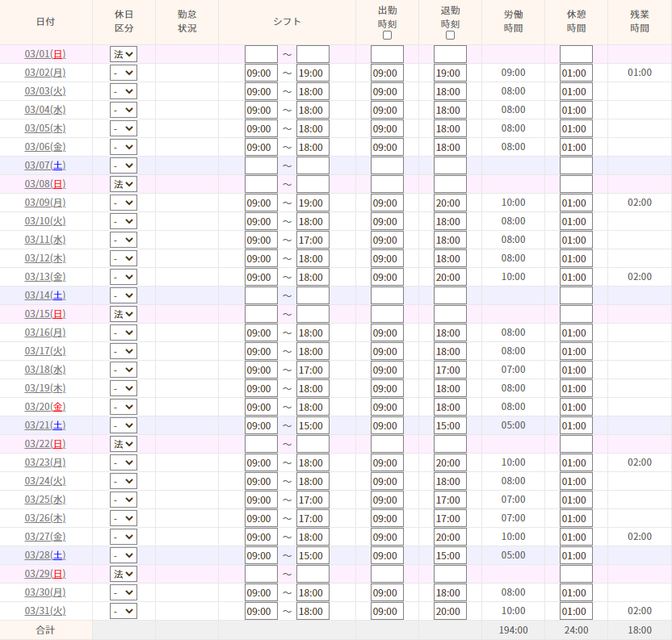
Task: Click 03/21 労働時間 value 05:00
Action: pos(513,425)
